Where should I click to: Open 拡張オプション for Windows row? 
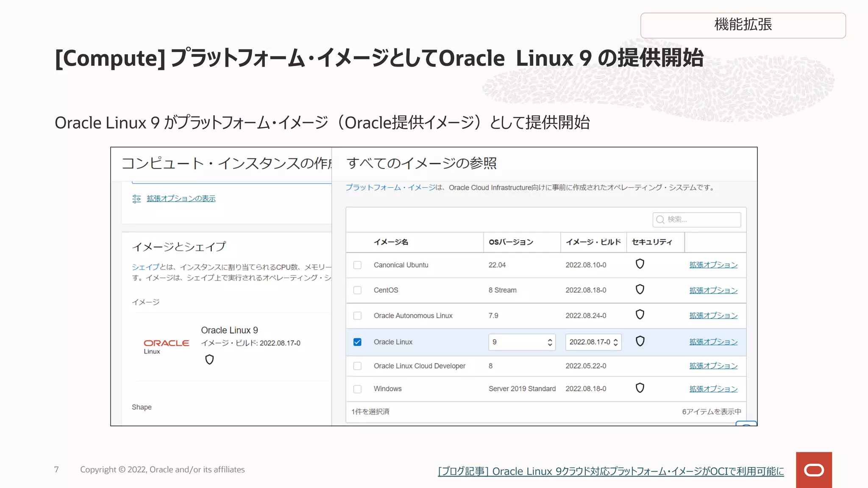(x=713, y=389)
